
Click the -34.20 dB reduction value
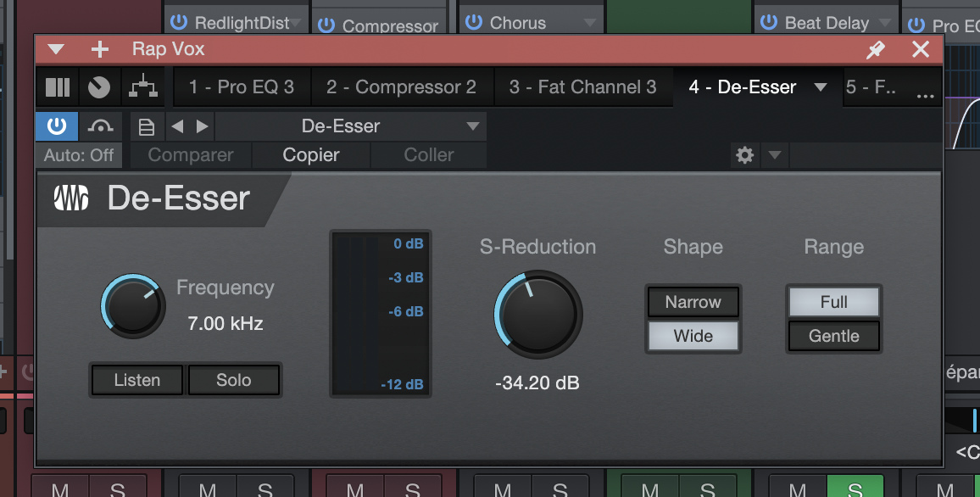click(x=537, y=383)
